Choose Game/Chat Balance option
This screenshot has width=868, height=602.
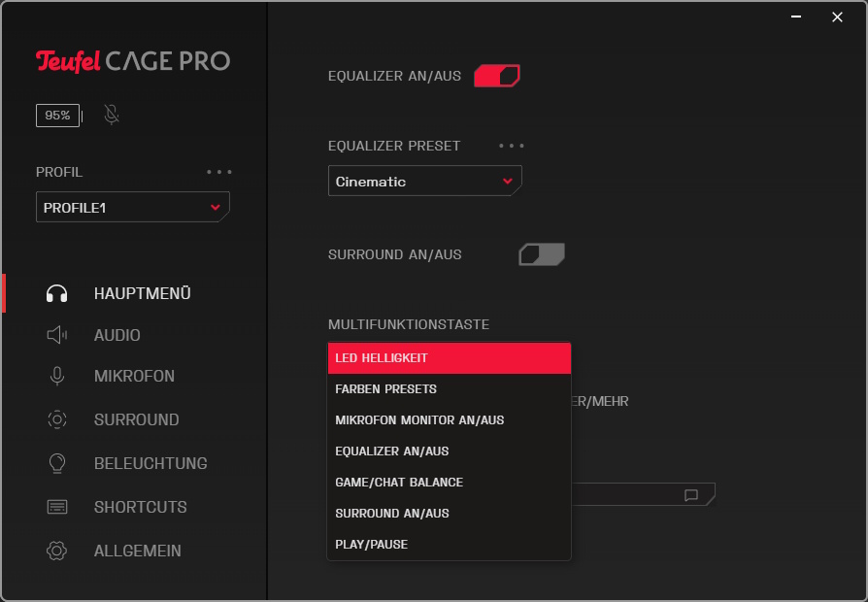pyautogui.click(x=399, y=483)
